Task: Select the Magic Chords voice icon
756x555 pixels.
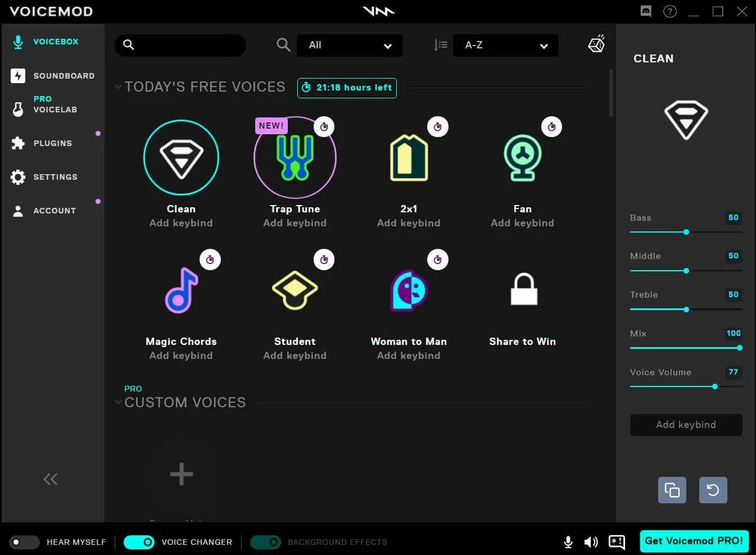Action: pos(181,290)
